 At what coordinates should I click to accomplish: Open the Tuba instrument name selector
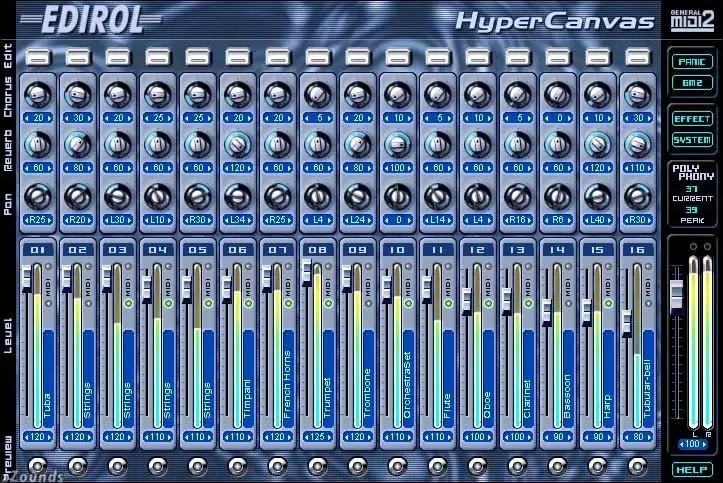point(48,378)
